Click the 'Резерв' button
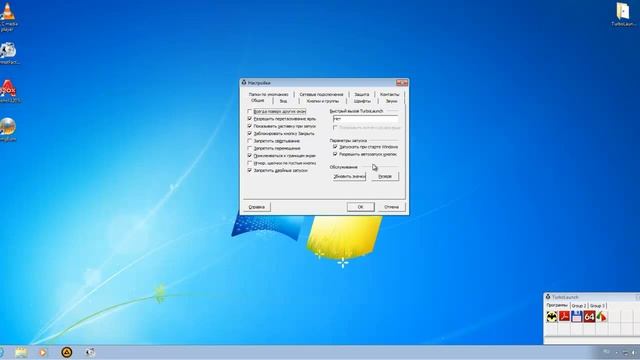 pyautogui.click(x=385, y=176)
